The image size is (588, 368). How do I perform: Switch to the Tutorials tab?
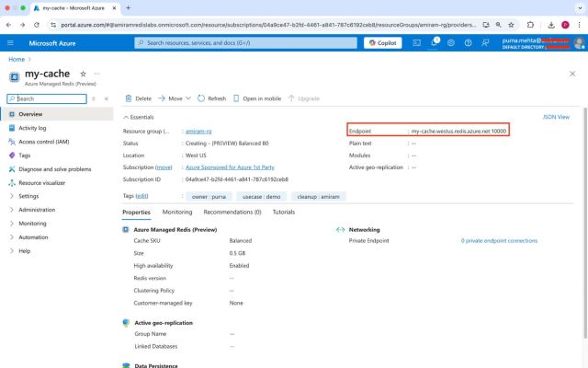(284, 213)
